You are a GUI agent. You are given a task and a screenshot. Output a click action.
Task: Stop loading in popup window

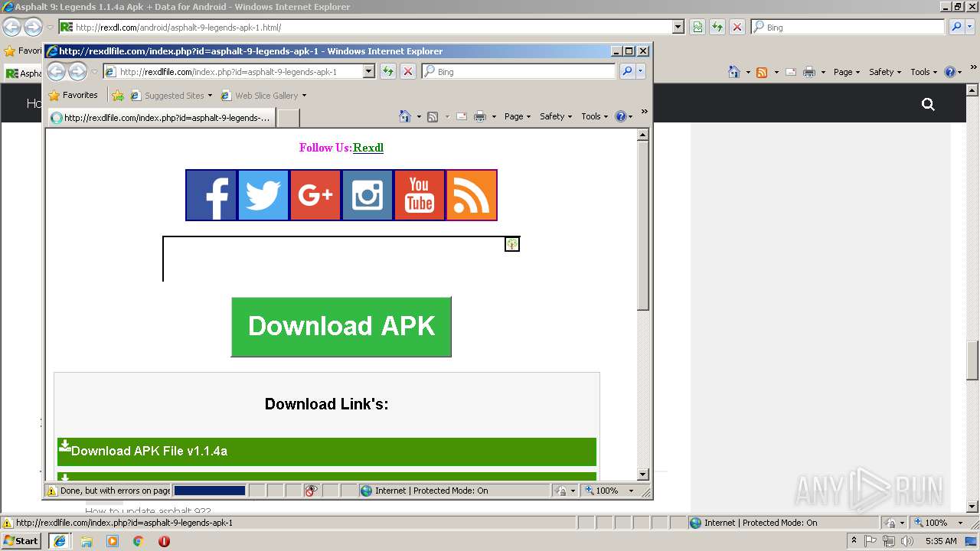pos(408,71)
